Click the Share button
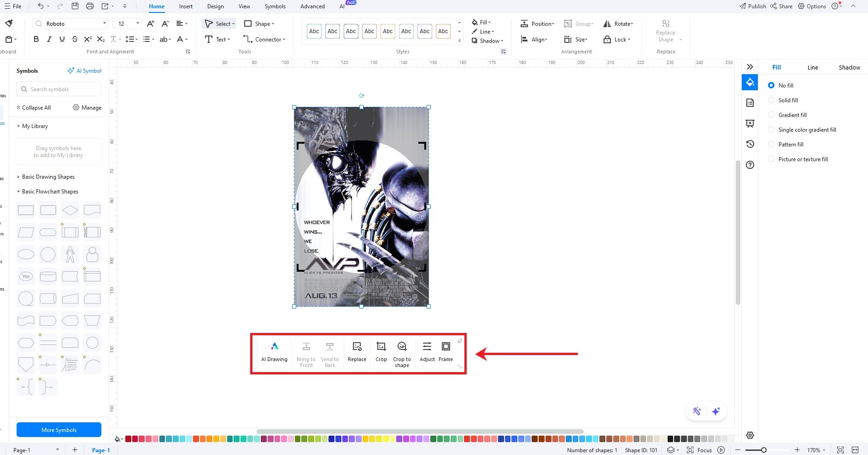The width and height of the screenshot is (868, 455). [781, 6]
